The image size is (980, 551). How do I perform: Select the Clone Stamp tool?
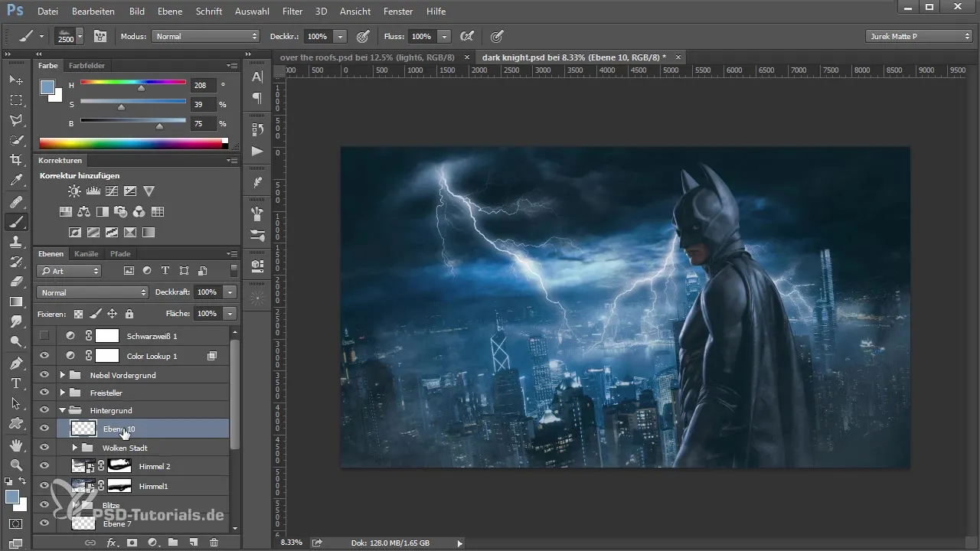pyautogui.click(x=16, y=241)
